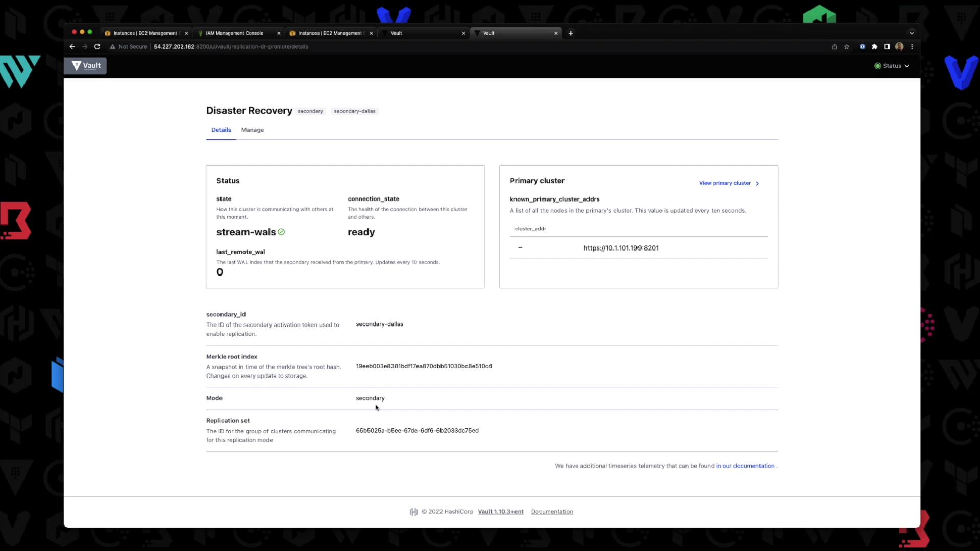The image size is (980, 551).
Task: Open footer Documentation link
Action: (x=552, y=512)
